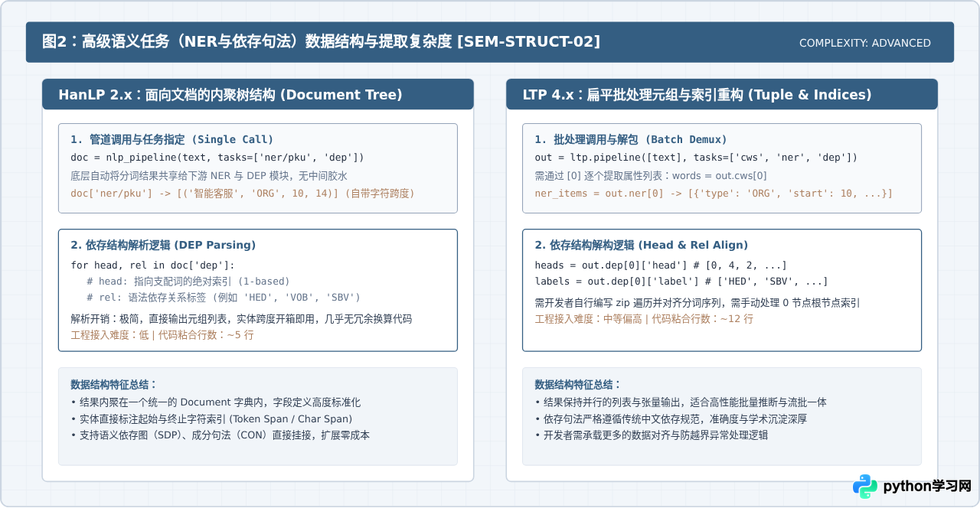Select the line 底层自动将分词结果共享给下游
Image resolution: width=980 pixels, height=508 pixels.
pyautogui.click(x=209, y=175)
